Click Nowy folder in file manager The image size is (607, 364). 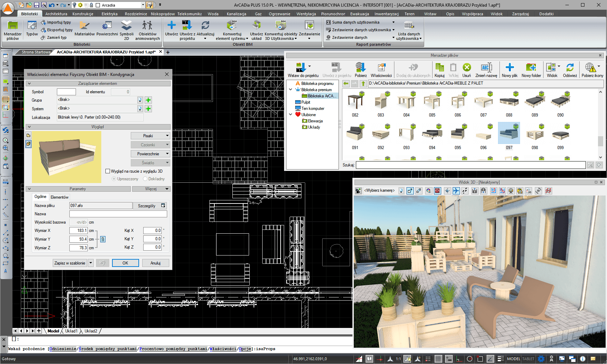click(531, 70)
